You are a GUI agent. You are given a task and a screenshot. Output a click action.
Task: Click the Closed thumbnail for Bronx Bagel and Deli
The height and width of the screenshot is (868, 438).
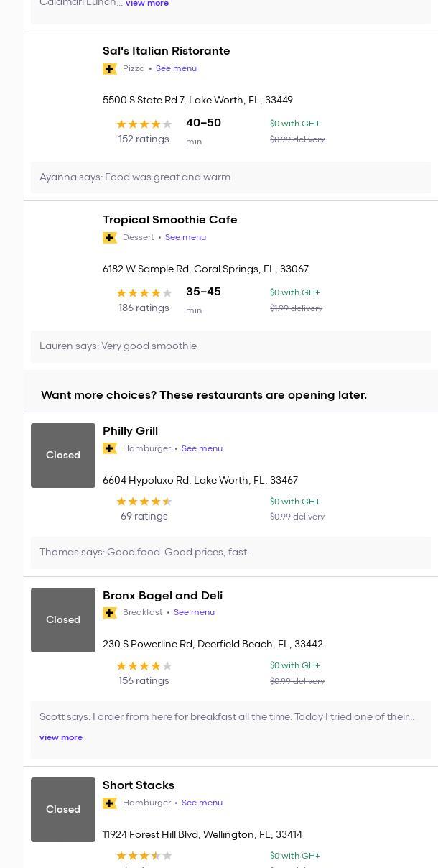[x=63, y=620]
